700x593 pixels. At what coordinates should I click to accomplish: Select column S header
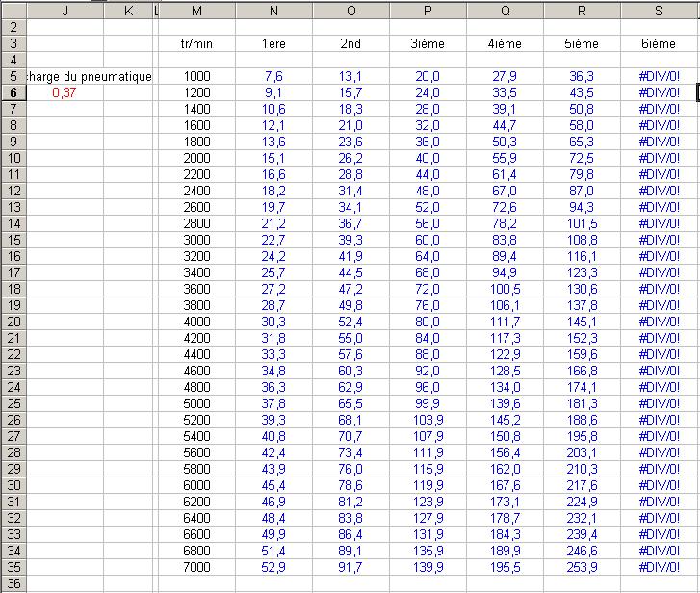coord(659,11)
